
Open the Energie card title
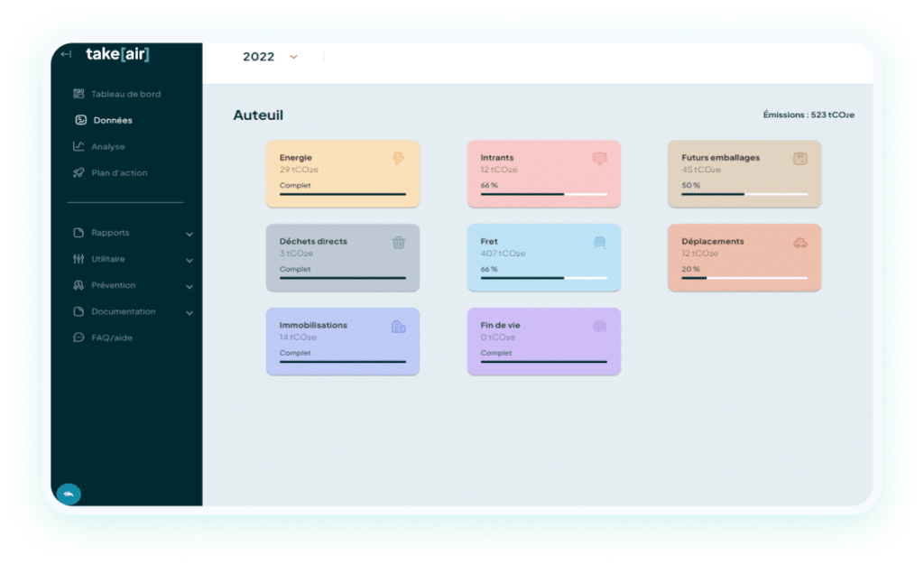click(x=296, y=157)
